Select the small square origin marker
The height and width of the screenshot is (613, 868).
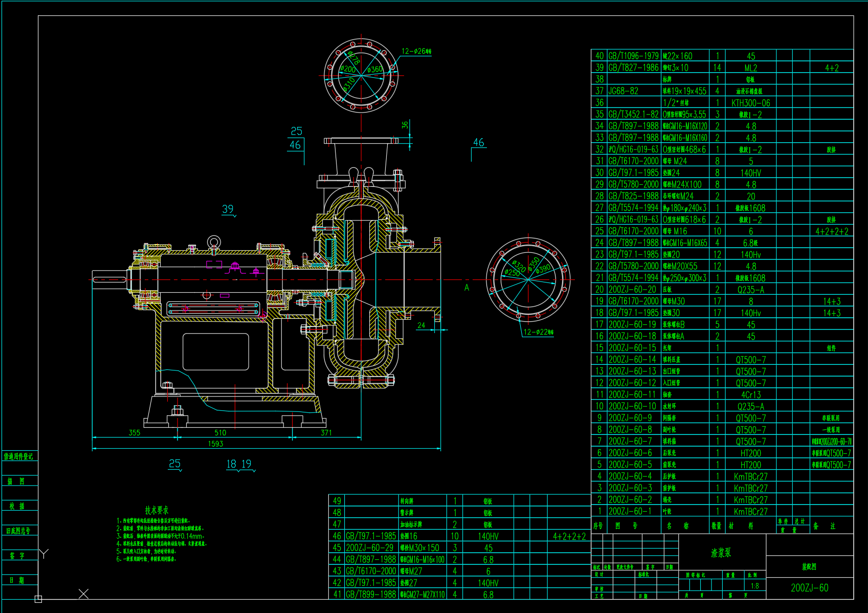(x=38, y=599)
